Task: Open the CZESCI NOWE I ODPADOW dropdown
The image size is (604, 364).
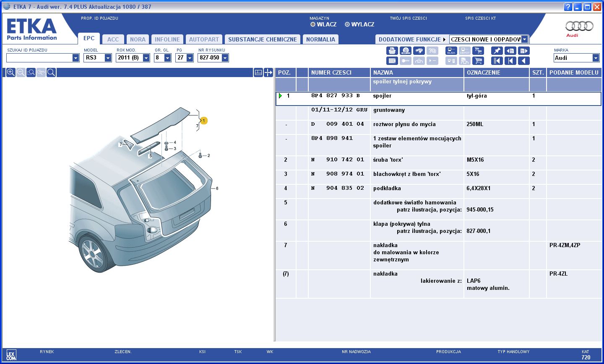Action: [x=524, y=39]
